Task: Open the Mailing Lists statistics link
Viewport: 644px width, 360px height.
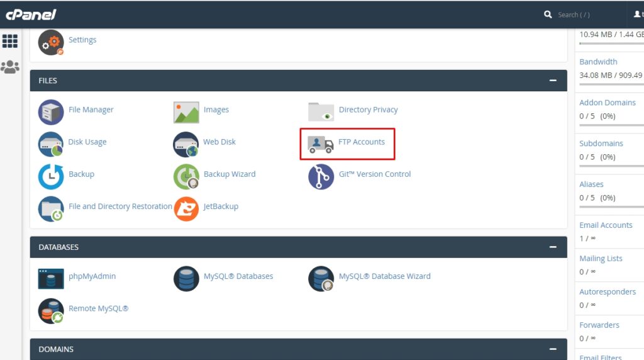Action: tap(601, 259)
